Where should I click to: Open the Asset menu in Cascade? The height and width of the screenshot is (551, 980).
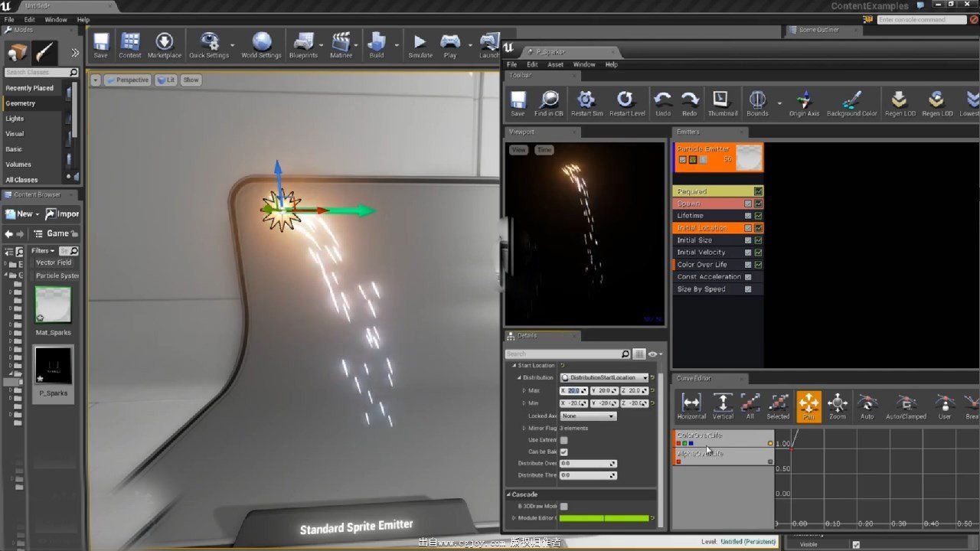(x=555, y=64)
